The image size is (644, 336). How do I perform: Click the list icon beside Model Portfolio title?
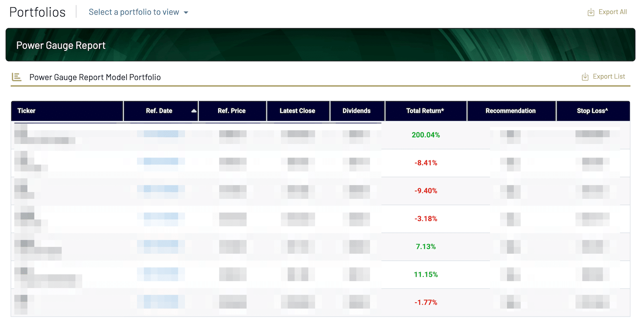[17, 77]
